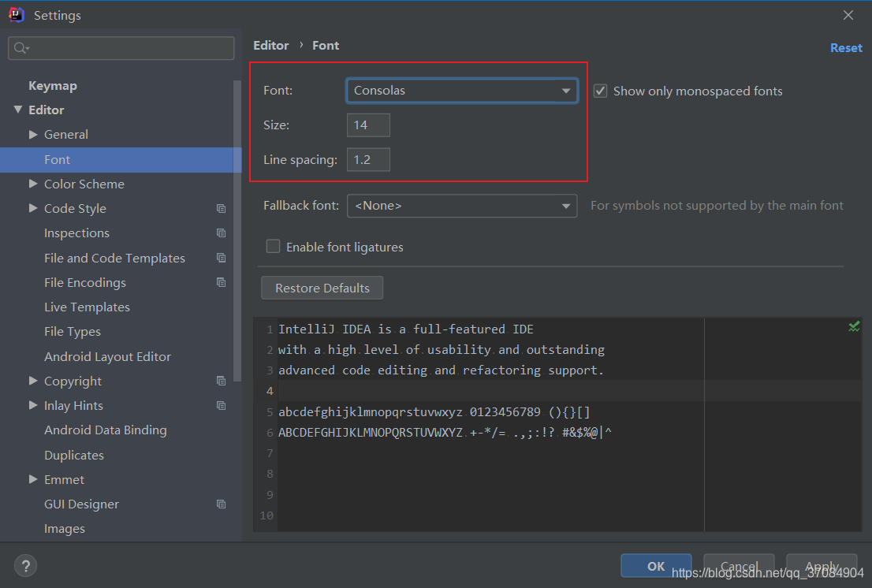The width and height of the screenshot is (872, 588).
Task: Click the project-level icon beside File Encodings
Action: point(221,282)
